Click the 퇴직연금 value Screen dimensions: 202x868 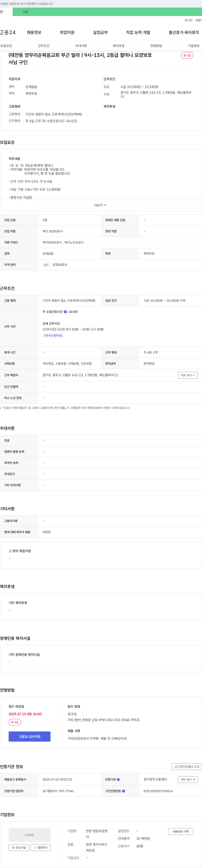click(x=149, y=364)
